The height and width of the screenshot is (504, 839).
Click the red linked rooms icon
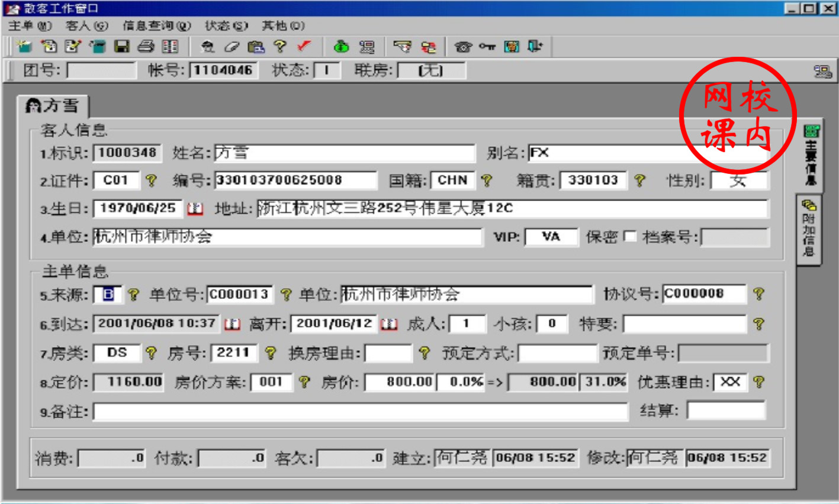[428, 46]
